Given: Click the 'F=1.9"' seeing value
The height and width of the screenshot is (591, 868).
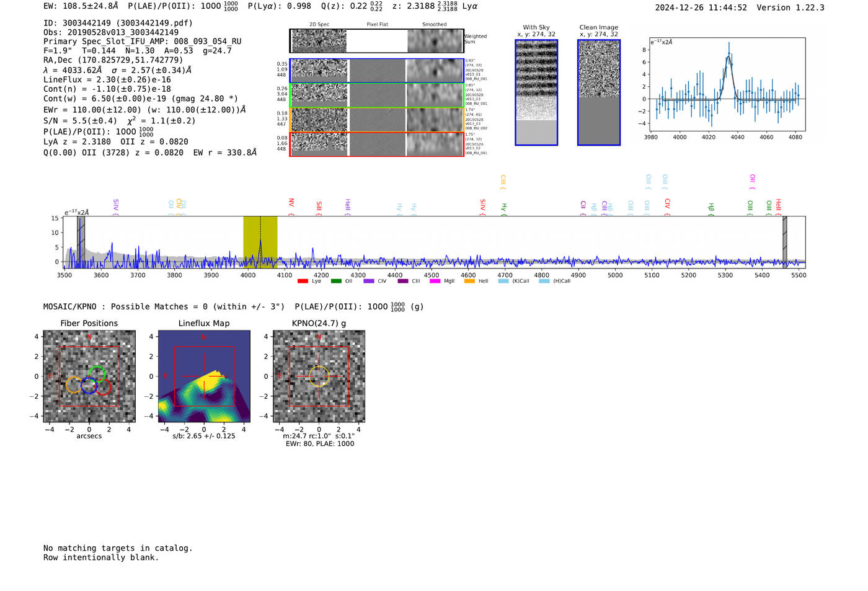Looking at the screenshot, I should (58, 51).
